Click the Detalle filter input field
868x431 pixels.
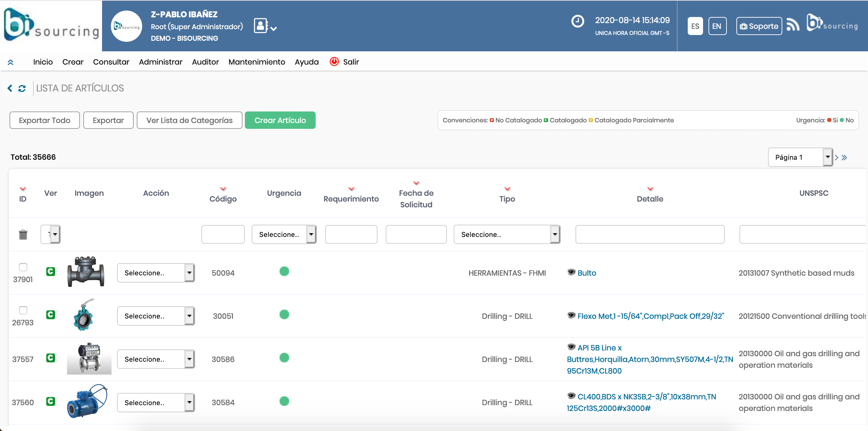point(650,235)
